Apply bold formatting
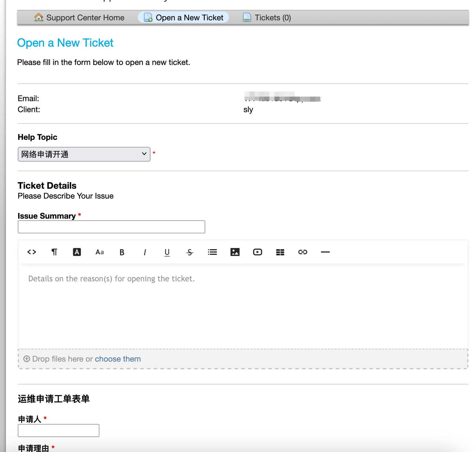476x452 pixels. click(122, 252)
